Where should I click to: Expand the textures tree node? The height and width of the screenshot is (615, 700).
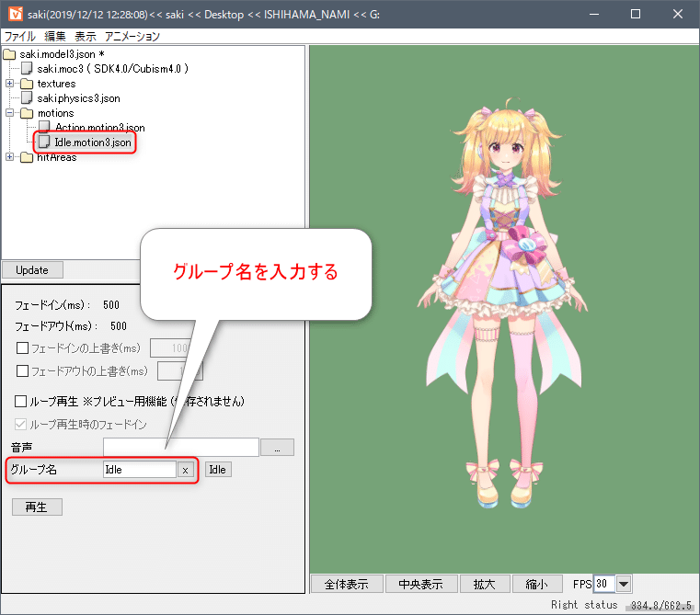pyautogui.click(x=9, y=84)
